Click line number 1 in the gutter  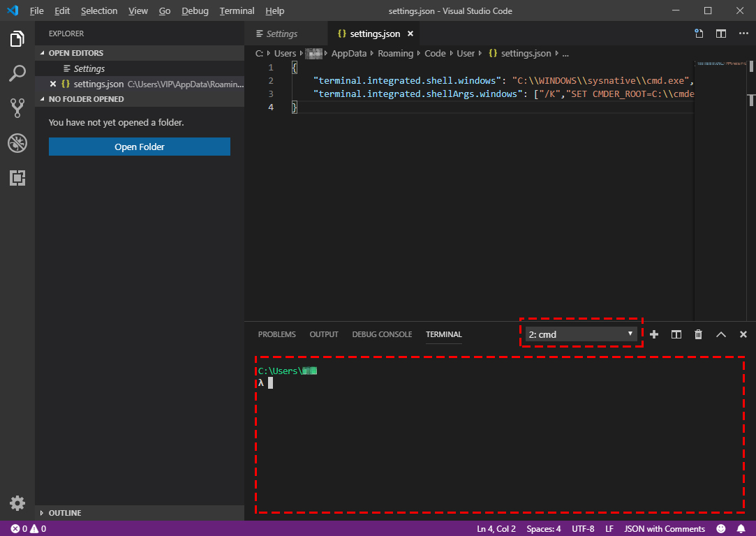point(270,67)
